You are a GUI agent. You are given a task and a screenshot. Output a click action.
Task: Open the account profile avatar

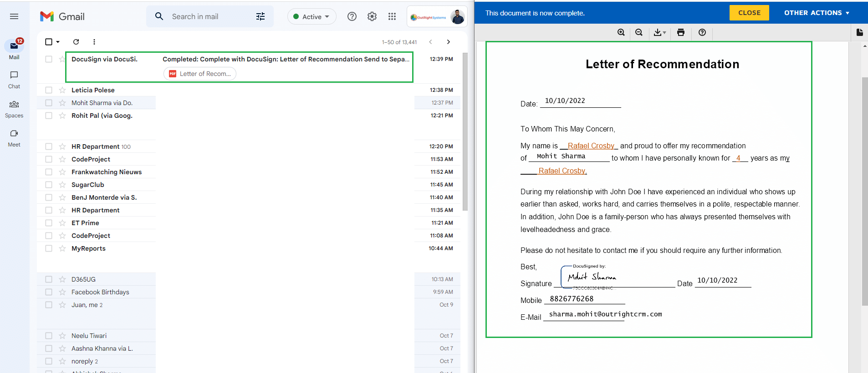[457, 17]
